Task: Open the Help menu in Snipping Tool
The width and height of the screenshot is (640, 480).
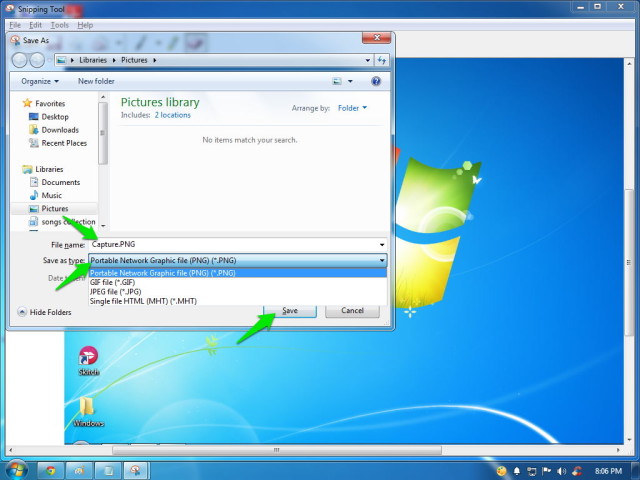Action: [x=85, y=25]
